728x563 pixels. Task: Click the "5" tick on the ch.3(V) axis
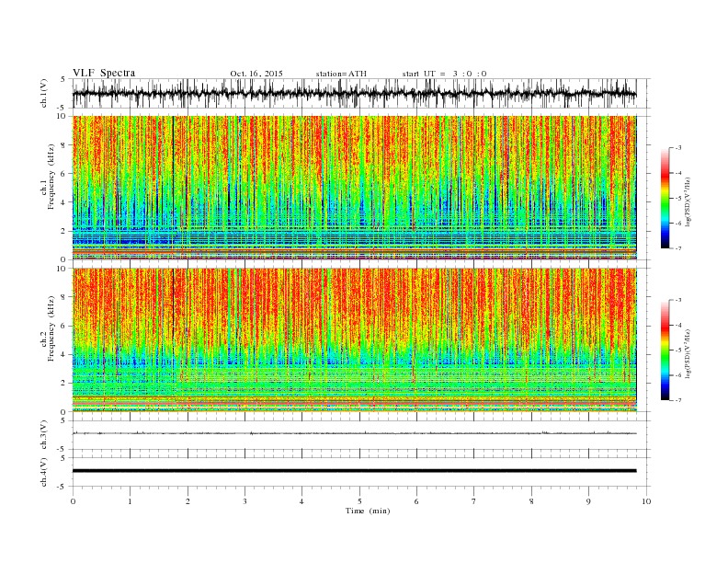(x=63, y=420)
